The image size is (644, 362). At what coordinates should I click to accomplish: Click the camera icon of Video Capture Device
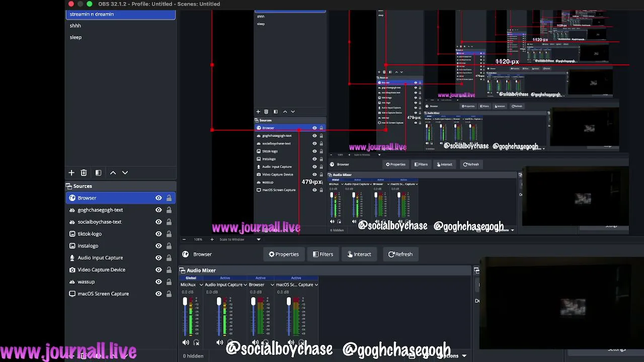pos(72,270)
